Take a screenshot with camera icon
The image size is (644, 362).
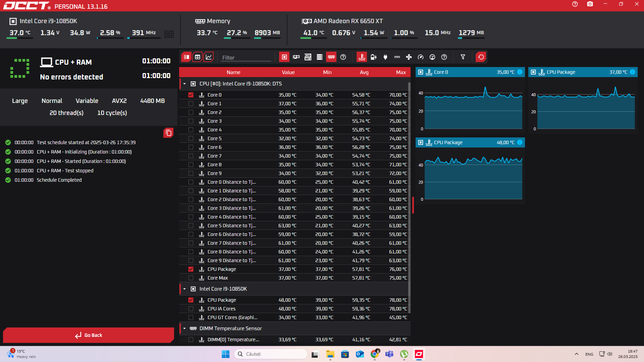[590, 4]
